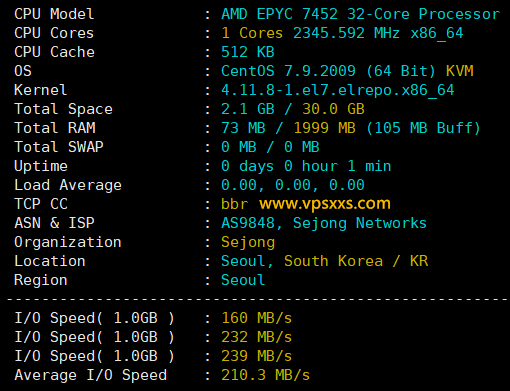Screen dimensions: 510x391
Task: Click the 'Location' label
Action: click(50, 261)
